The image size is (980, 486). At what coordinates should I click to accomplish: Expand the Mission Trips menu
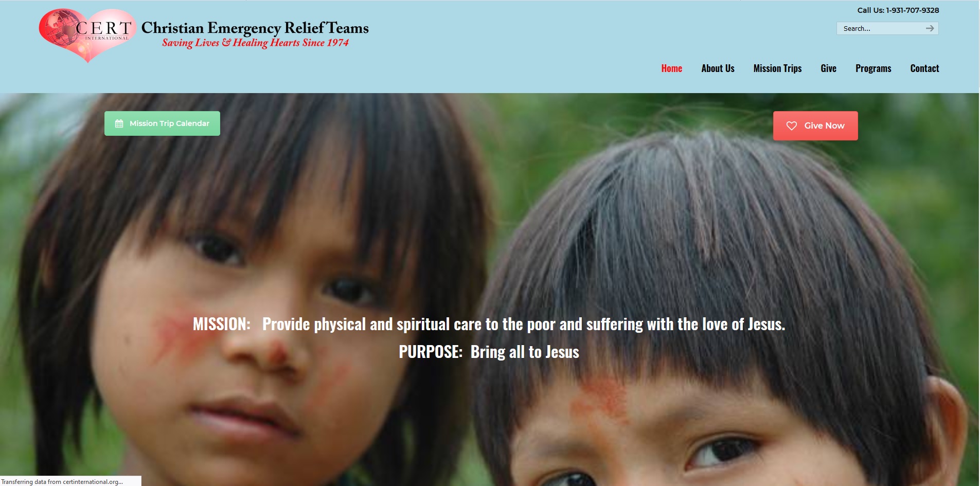coord(777,68)
